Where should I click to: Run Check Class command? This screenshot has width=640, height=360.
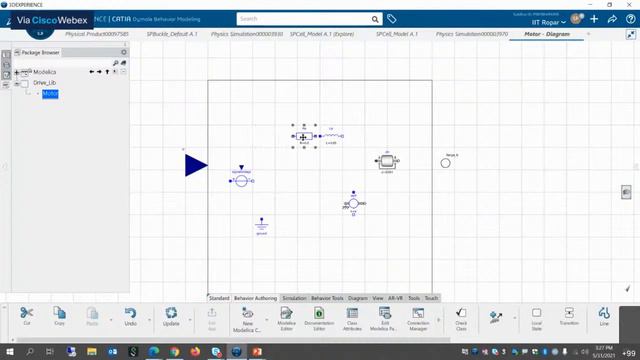[x=461, y=313]
